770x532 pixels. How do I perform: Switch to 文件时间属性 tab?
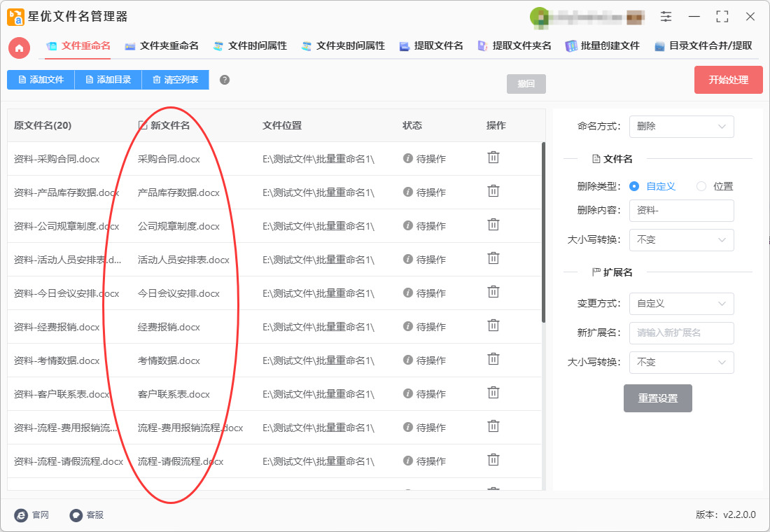[250, 46]
